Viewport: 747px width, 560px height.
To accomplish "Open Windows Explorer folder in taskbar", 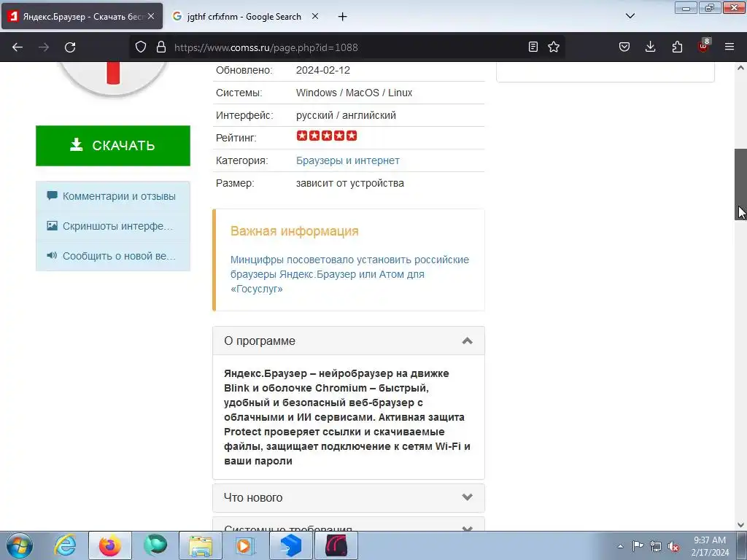I will (200, 545).
